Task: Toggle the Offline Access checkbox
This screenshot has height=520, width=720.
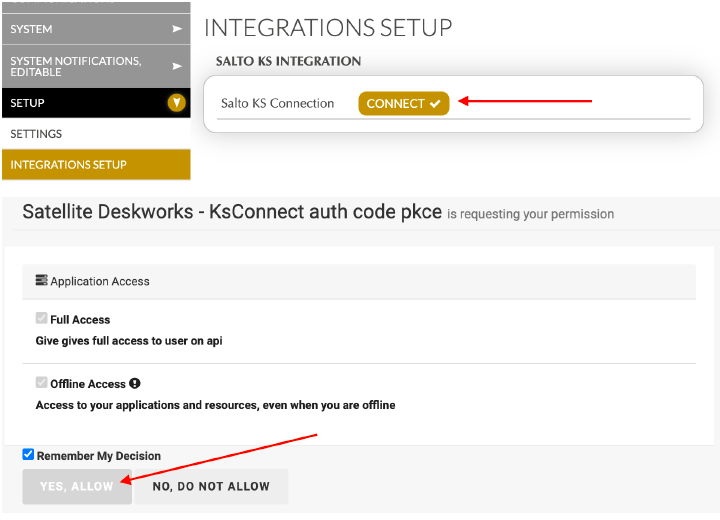Action: (41, 382)
